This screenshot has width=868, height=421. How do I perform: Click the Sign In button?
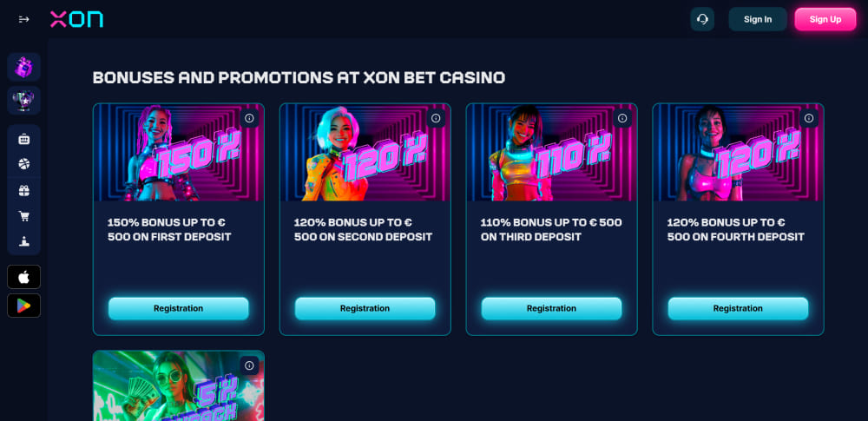(757, 19)
